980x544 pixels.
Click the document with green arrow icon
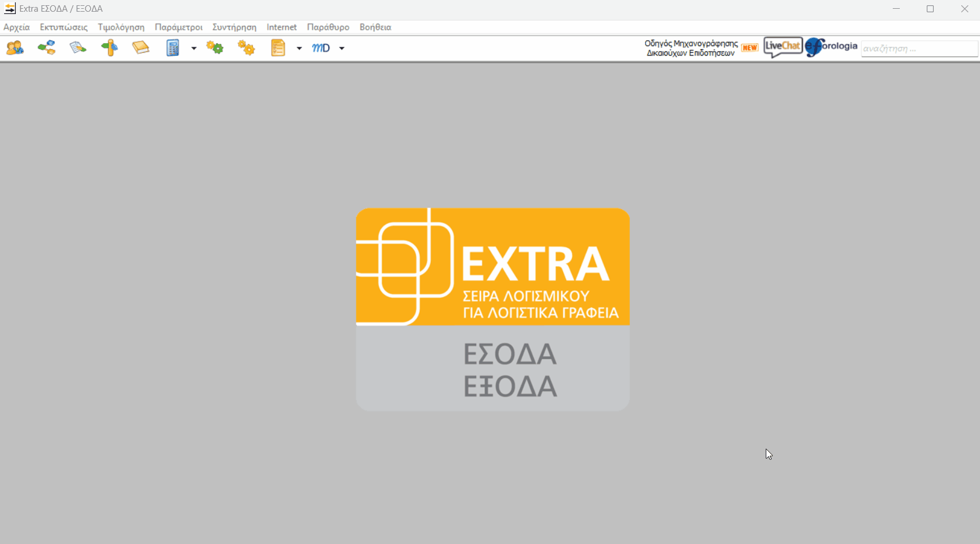click(x=78, y=48)
